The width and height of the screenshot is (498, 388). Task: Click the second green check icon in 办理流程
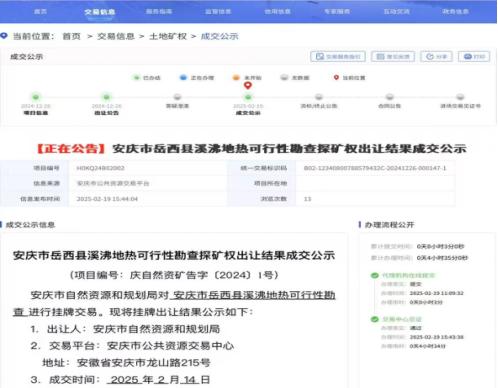pyautogui.click(x=375, y=319)
